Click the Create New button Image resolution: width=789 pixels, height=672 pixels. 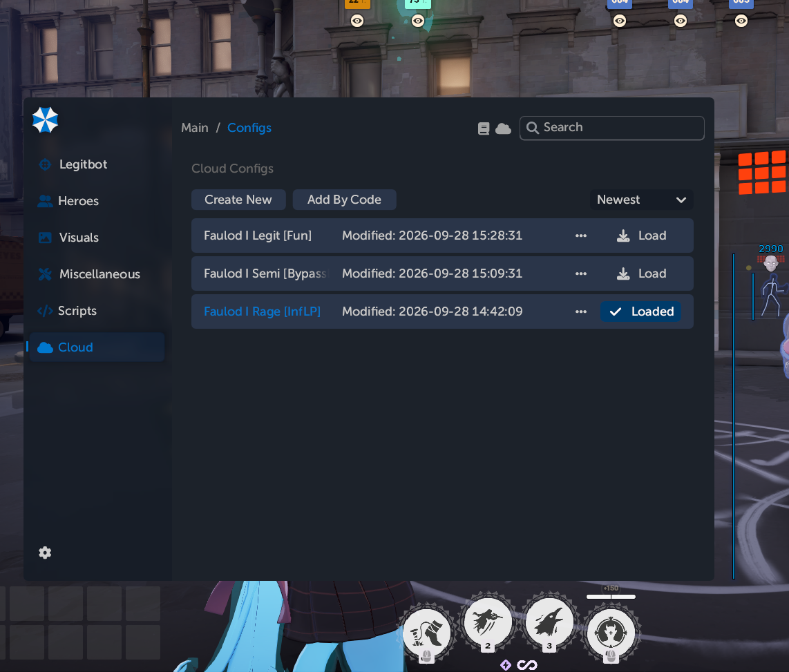(x=238, y=200)
